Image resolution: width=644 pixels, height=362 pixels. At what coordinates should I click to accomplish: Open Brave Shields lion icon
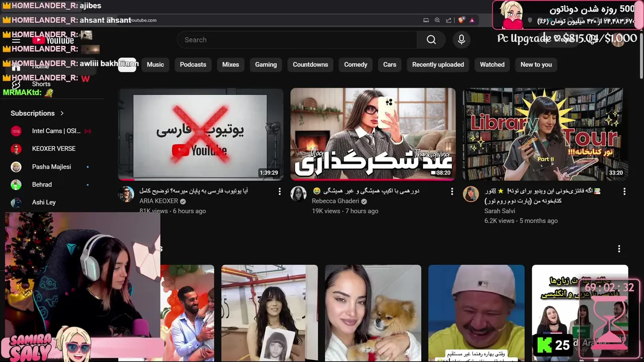coord(461,20)
